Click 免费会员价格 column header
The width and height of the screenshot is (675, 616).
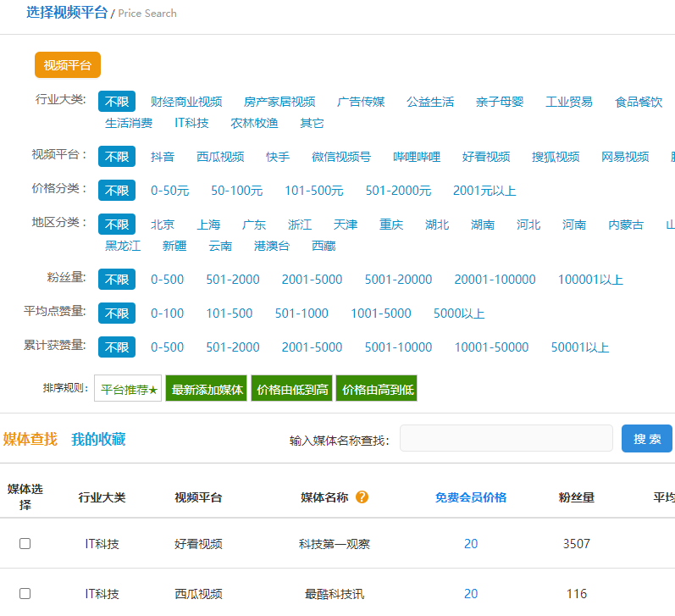click(x=471, y=497)
